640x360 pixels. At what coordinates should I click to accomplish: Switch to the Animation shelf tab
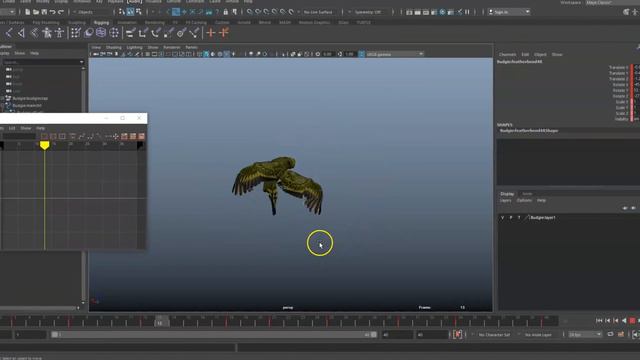tap(127, 22)
